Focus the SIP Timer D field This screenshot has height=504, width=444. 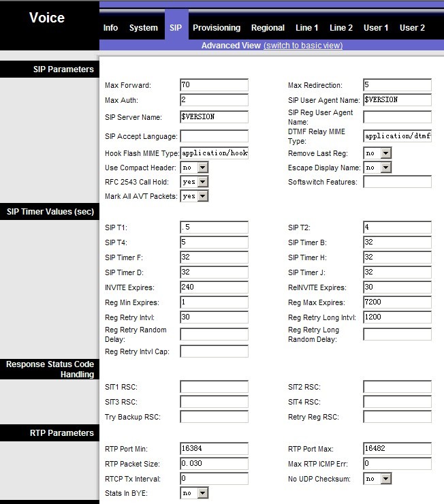[x=215, y=272]
